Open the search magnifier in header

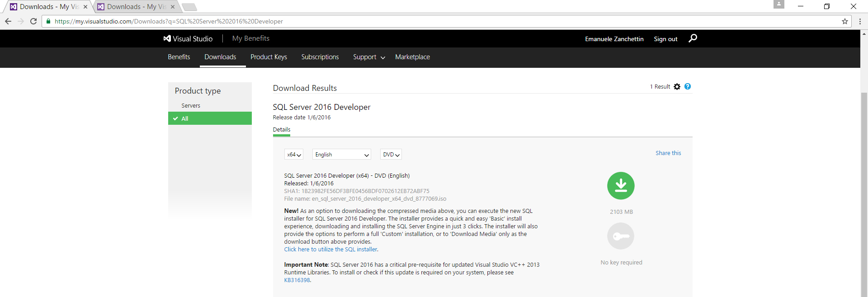click(x=693, y=38)
